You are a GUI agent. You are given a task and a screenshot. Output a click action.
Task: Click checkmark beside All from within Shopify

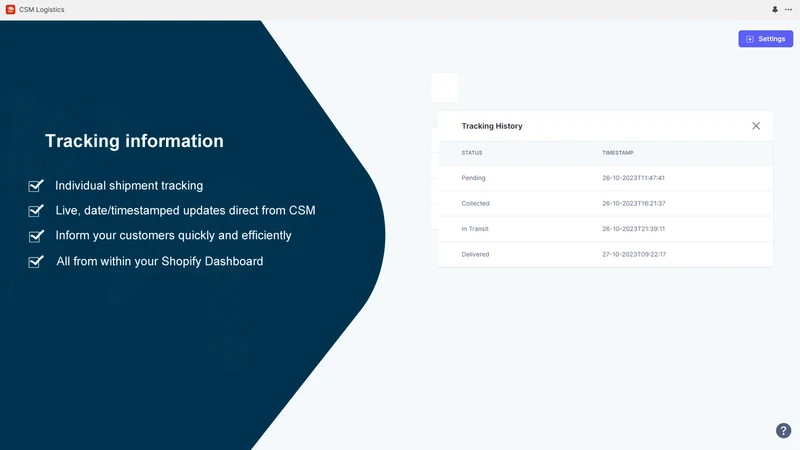(x=36, y=261)
